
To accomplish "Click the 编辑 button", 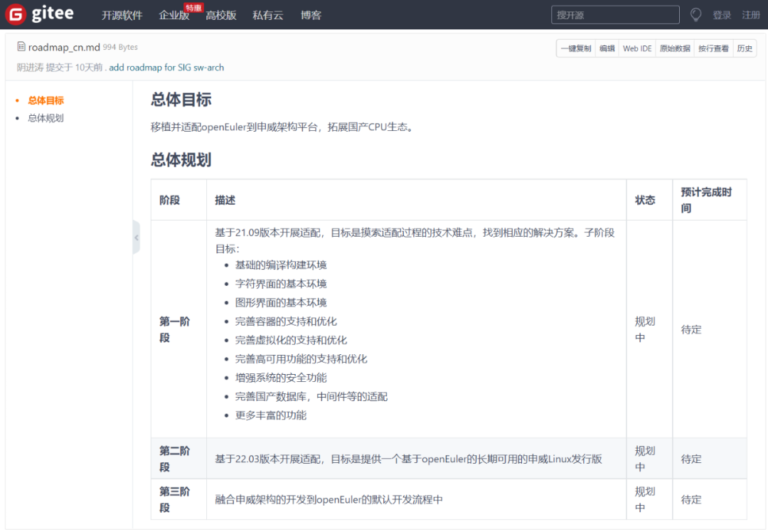I will 607,48.
